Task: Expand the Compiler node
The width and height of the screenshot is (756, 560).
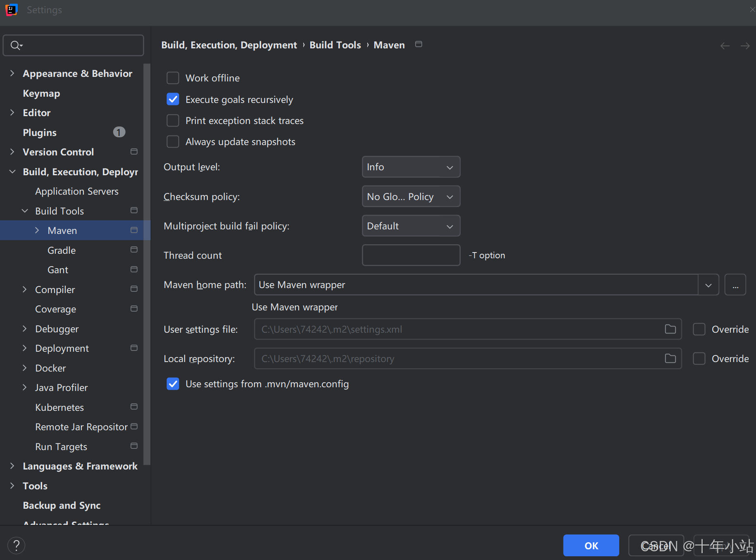Action: click(25, 289)
